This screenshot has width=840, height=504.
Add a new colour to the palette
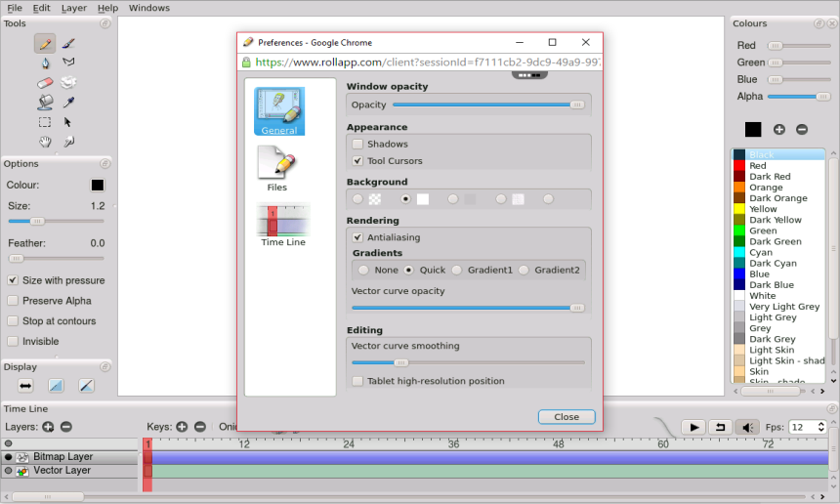pyautogui.click(x=779, y=129)
